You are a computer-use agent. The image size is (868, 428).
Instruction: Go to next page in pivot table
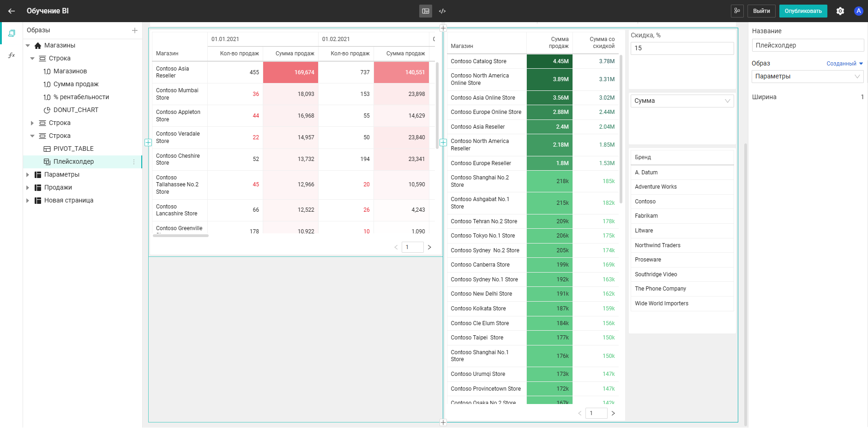429,247
